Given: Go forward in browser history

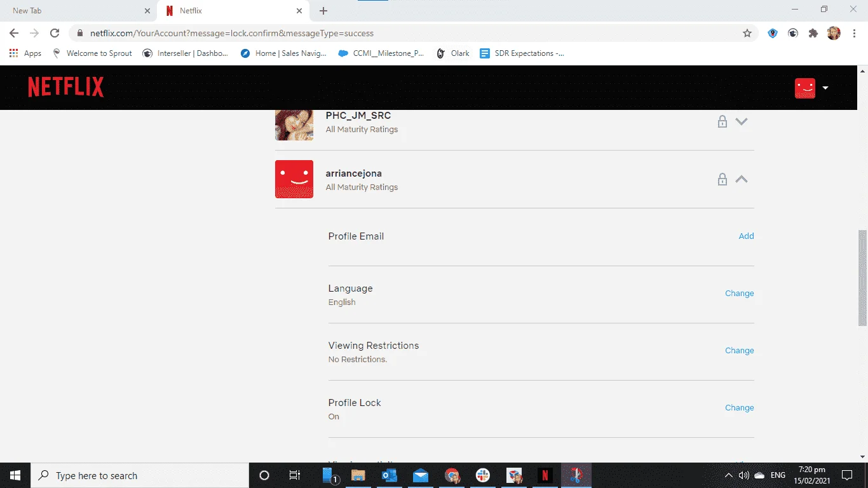Looking at the screenshot, I should coord(34,33).
